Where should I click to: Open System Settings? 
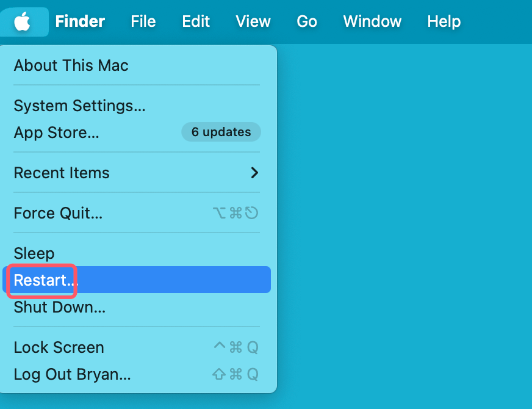[79, 106]
